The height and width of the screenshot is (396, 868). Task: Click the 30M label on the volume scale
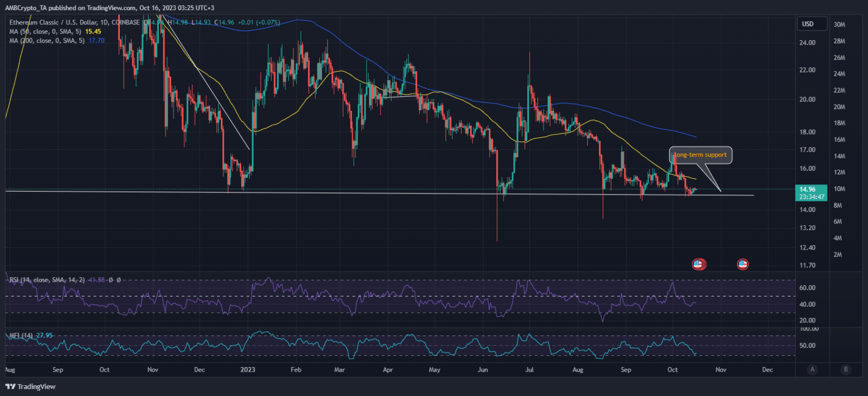839,24
